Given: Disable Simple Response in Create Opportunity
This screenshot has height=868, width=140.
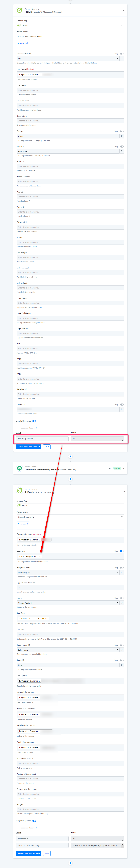Looking at the screenshot, I should coord(34,821).
